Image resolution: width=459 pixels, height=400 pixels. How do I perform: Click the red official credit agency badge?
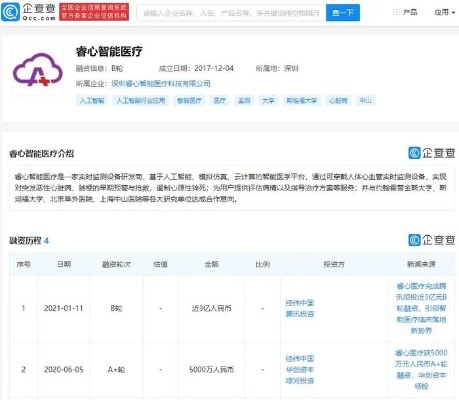[x=94, y=12]
